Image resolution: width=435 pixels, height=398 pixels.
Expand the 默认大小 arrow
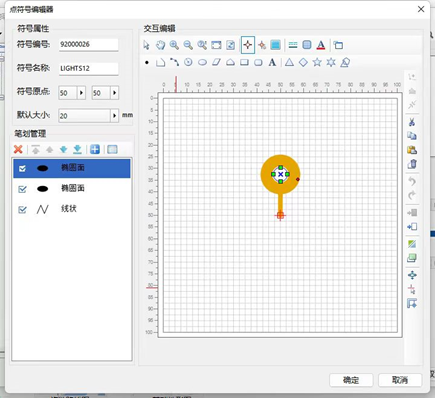[x=115, y=116]
